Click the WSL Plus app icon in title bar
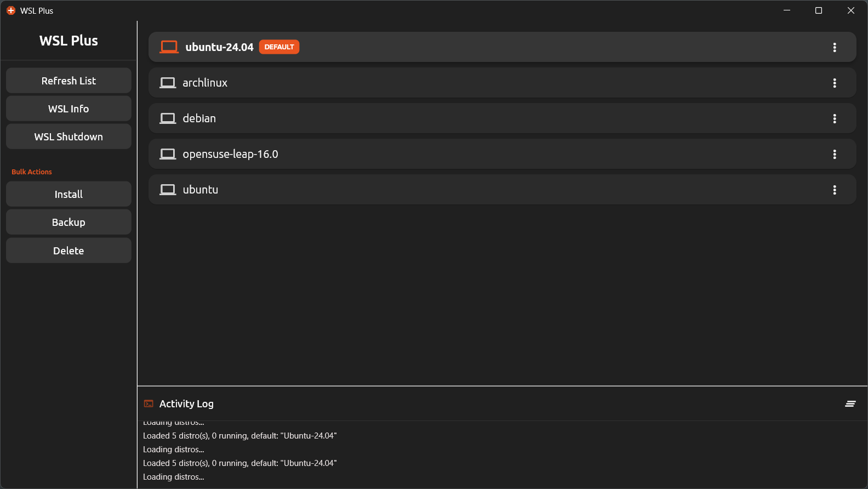Screen dimensions: 868x489 tap(11, 10)
